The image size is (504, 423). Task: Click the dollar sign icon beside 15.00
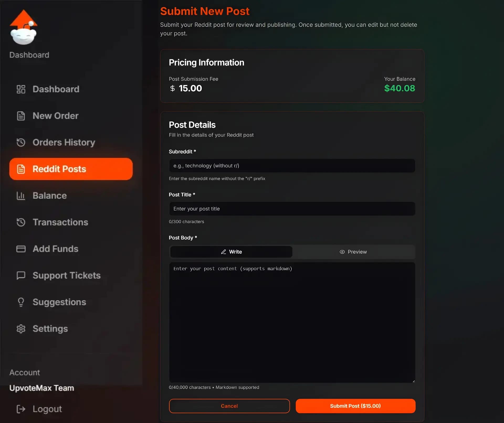coord(172,88)
